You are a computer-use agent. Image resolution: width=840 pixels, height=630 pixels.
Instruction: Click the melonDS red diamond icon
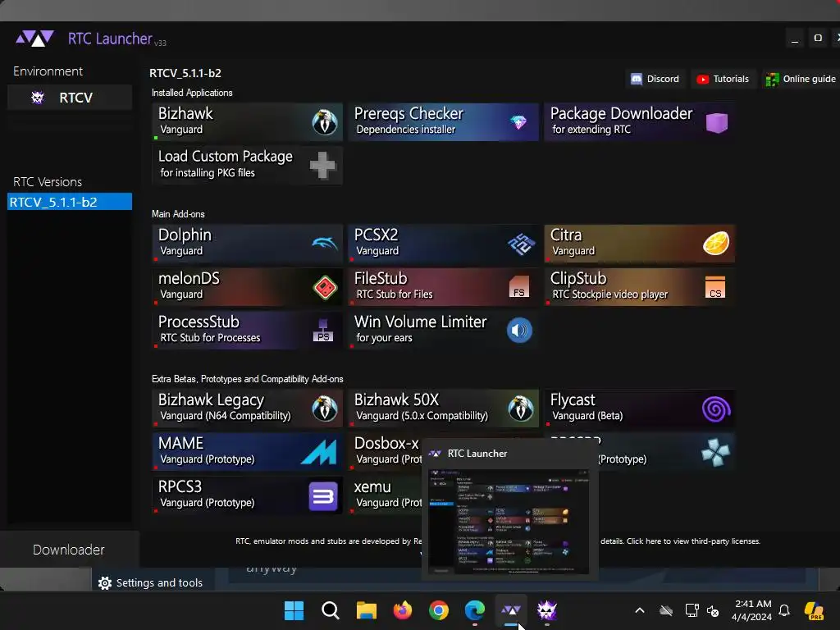point(325,288)
